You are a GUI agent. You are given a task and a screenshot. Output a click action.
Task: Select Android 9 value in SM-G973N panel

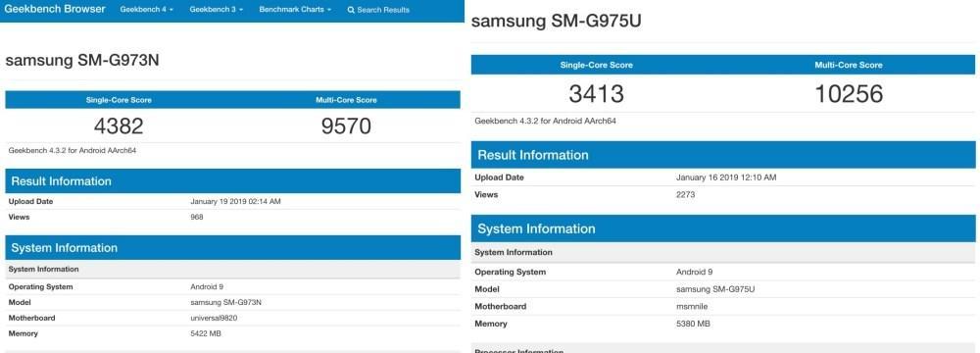point(207,287)
